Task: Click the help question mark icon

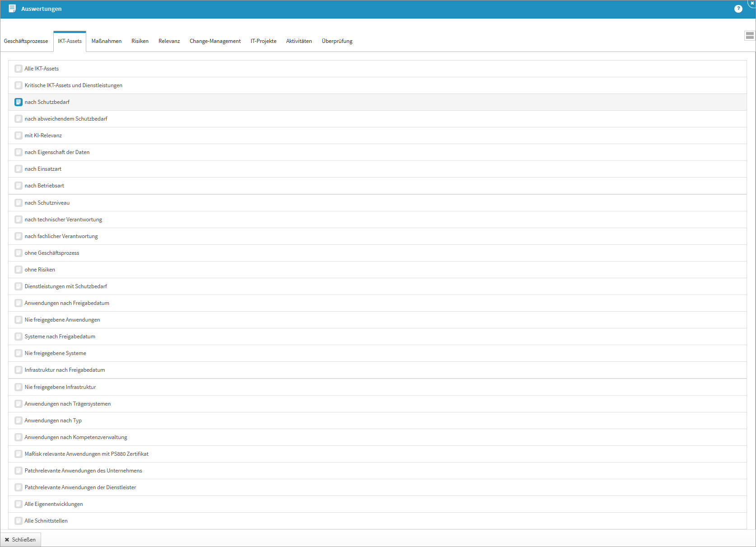Action: (x=738, y=9)
